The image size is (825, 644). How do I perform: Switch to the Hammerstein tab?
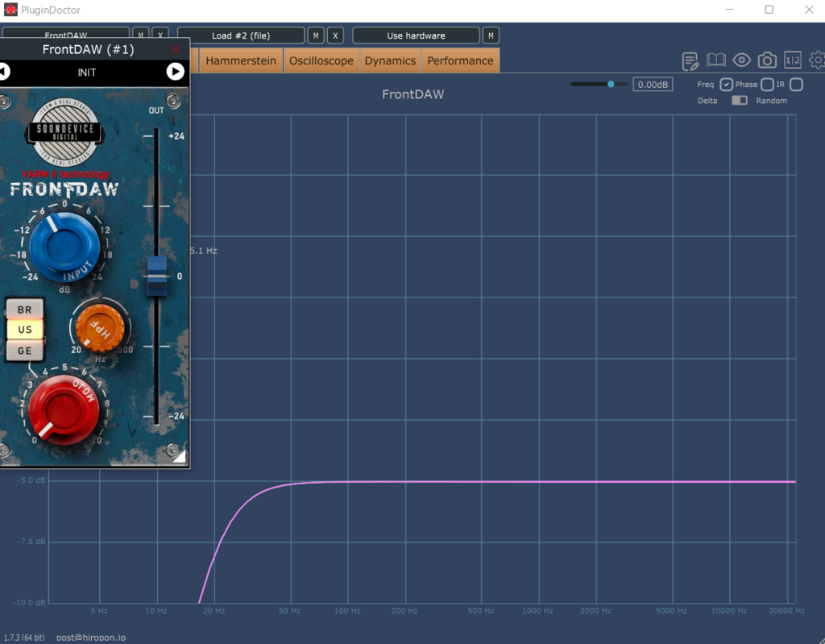point(241,60)
